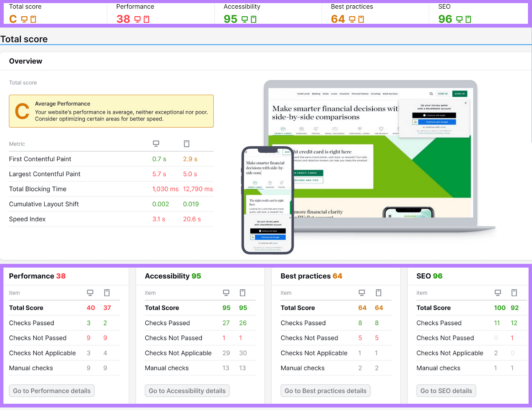This screenshot has height=410, width=532.
Task: Select the mobile column icon in Overview metrics table
Action: [x=187, y=144]
